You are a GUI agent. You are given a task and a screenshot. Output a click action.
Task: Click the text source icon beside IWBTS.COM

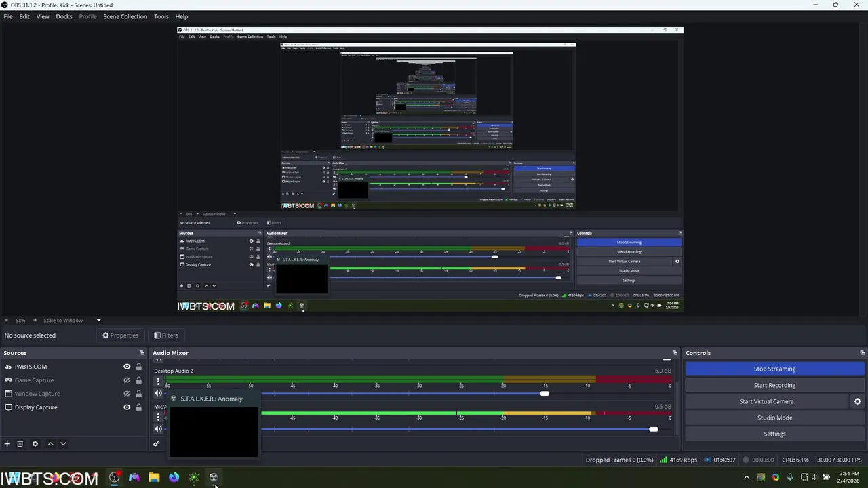coord(8,367)
